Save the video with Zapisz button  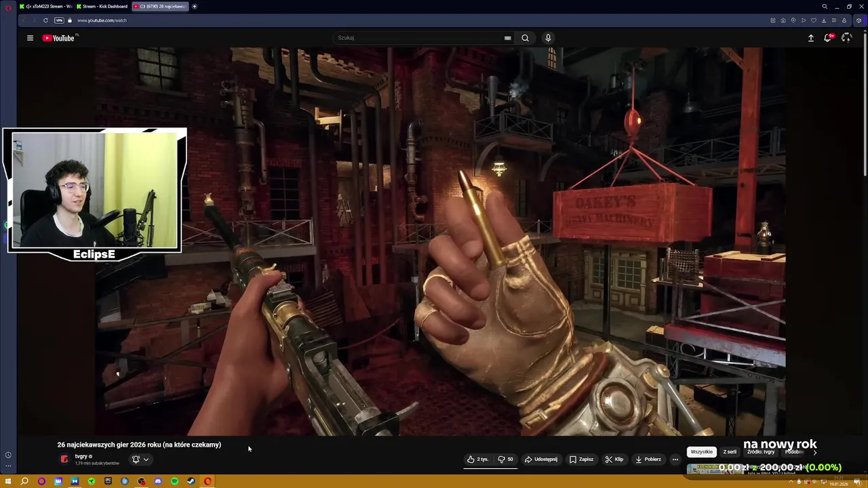click(581, 460)
